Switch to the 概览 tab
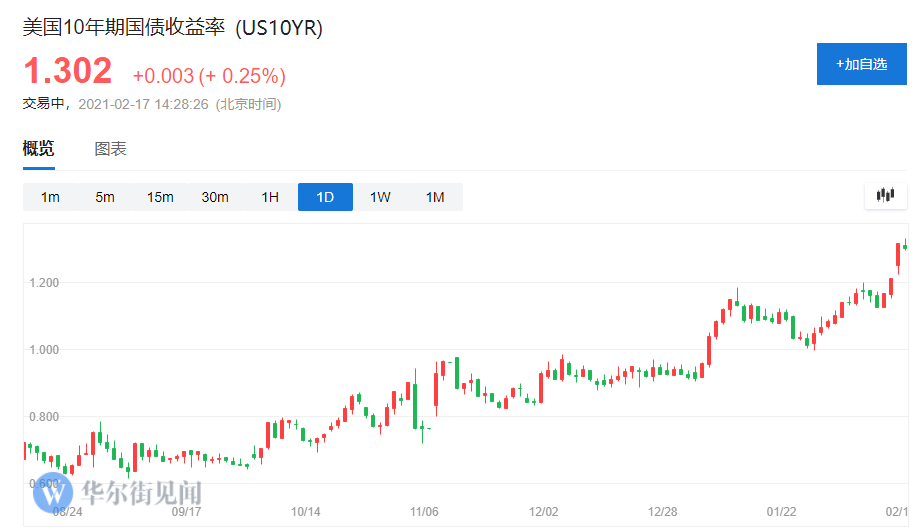 tap(39, 150)
